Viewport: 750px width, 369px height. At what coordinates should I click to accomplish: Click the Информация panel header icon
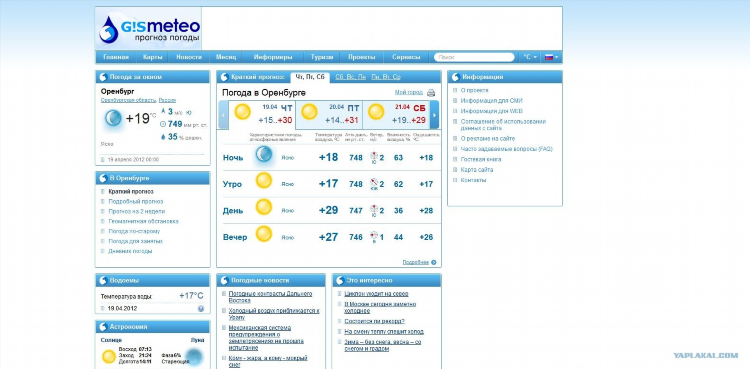pos(455,77)
